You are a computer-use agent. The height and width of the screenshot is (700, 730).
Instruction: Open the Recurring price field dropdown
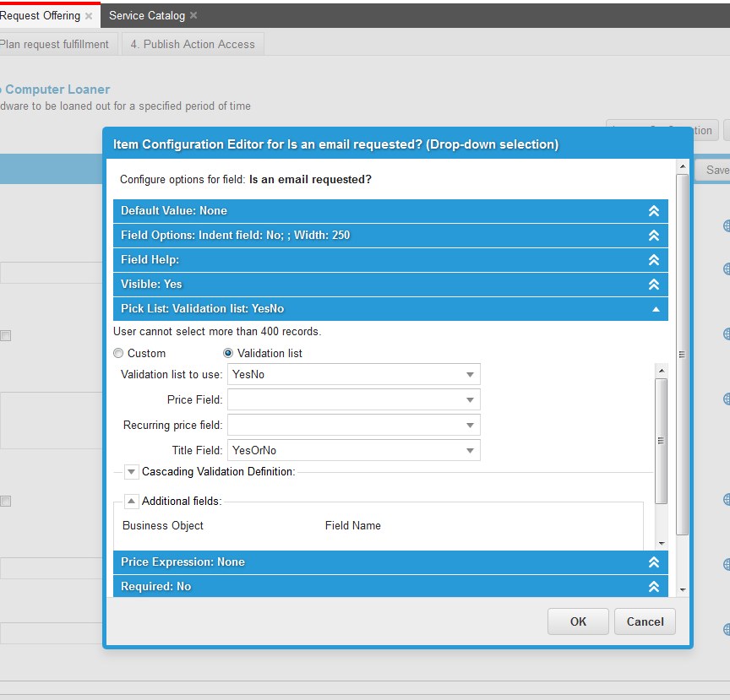pos(470,426)
